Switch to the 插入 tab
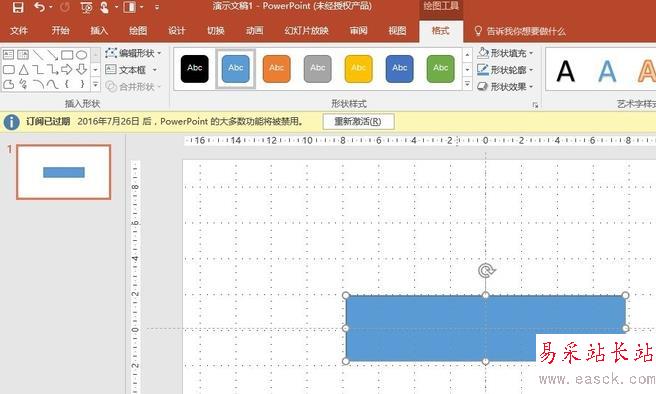The image size is (656, 394). tap(99, 31)
